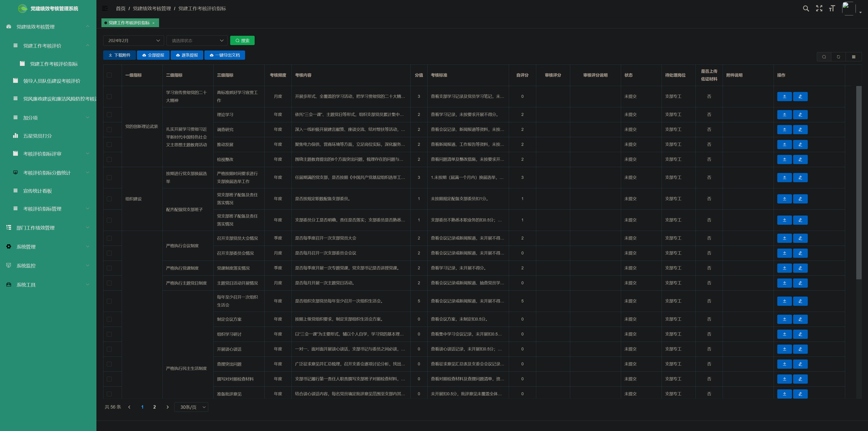
Task: Toggle the sidebar collapse hamburger icon
Action: pos(105,8)
